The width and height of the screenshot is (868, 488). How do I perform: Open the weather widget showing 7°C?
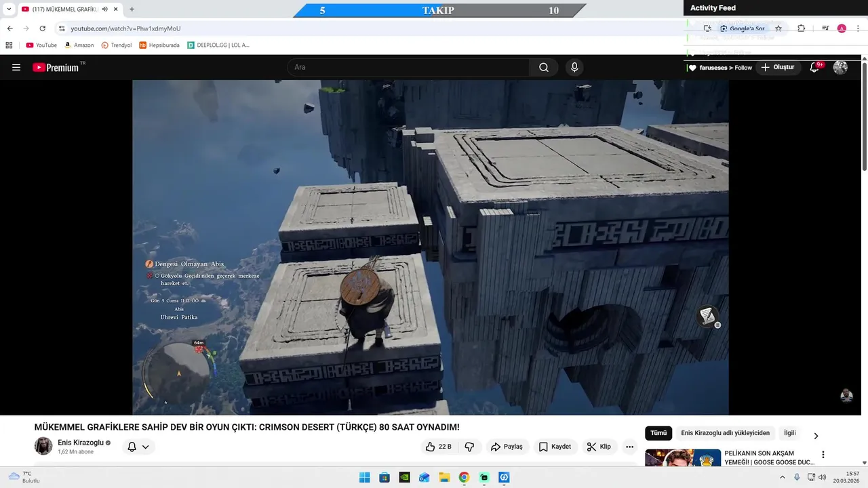coord(24,477)
